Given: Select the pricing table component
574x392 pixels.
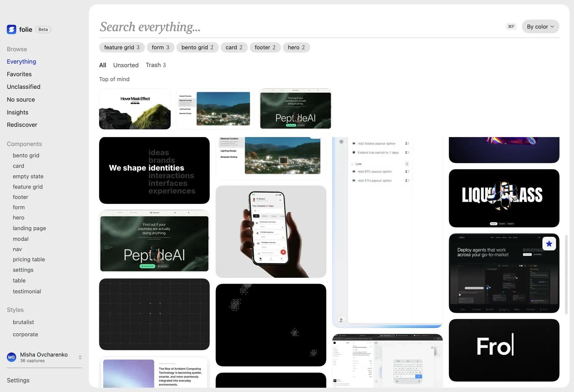Looking at the screenshot, I should coord(29,259).
